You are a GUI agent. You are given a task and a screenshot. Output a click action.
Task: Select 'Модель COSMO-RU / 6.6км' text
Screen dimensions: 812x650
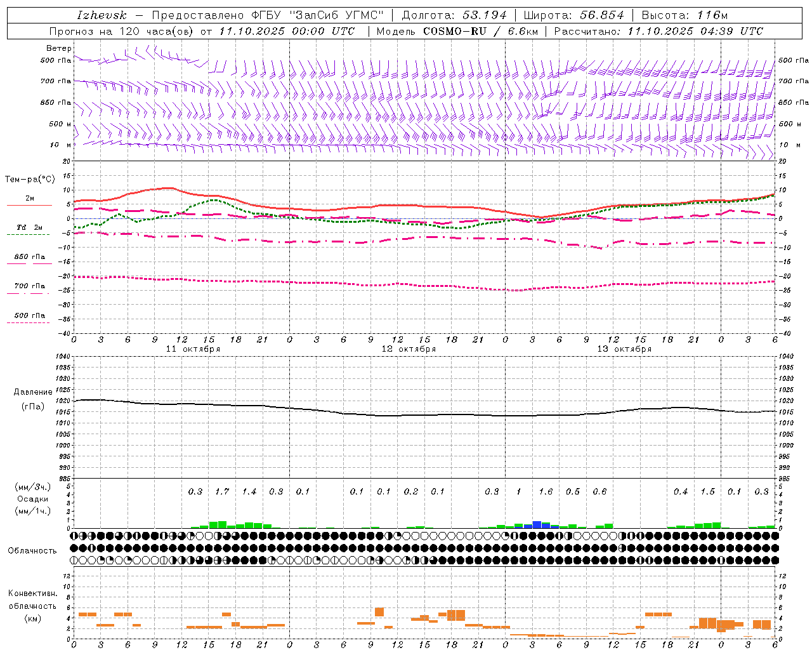tap(457, 31)
